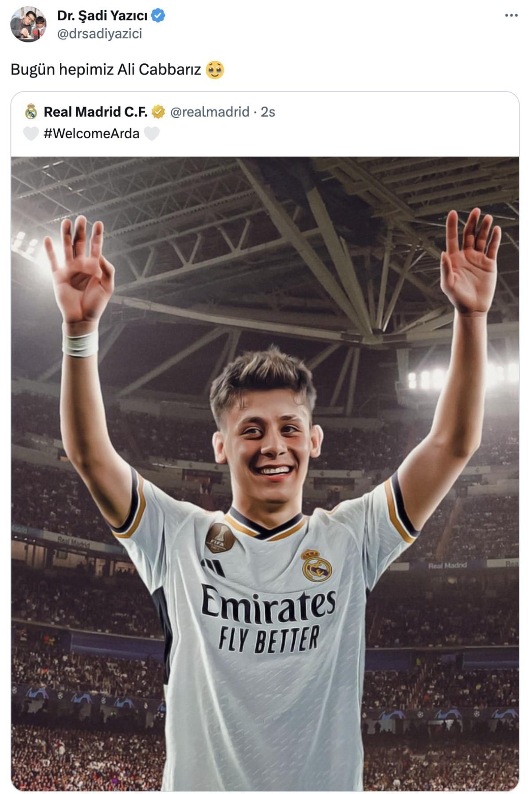Open the @realmadrid handle
This screenshot has width=532, height=794.
point(210,112)
